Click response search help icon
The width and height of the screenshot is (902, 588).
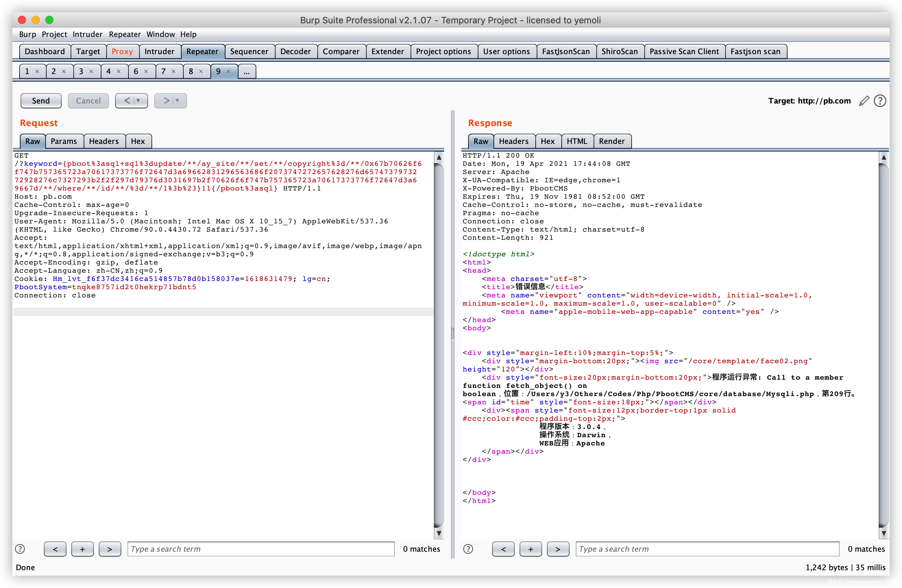[468, 549]
